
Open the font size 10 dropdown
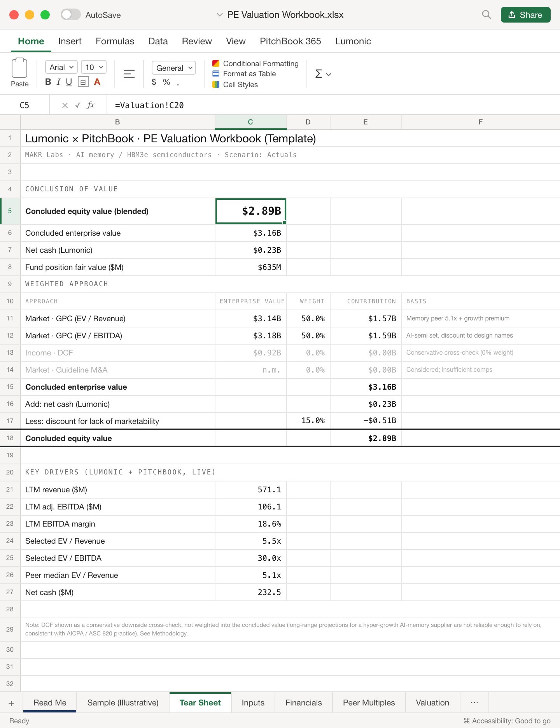[x=94, y=67]
